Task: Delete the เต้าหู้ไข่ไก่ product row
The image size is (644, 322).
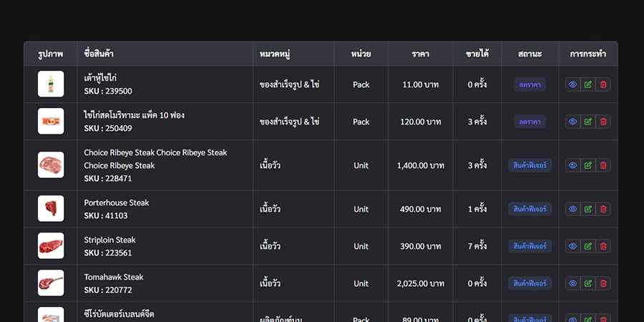Action: 603,84
